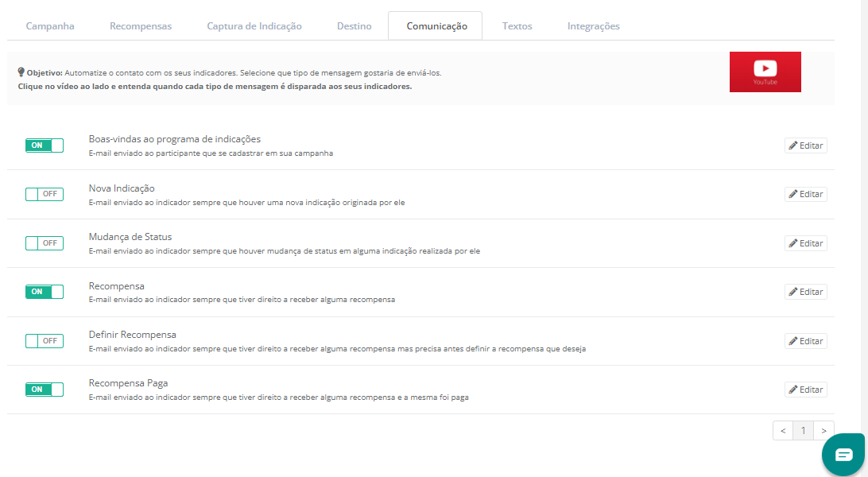The image size is (868, 477).
Task: Select page 1 in pagination
Action: click(x=804, y=431)
